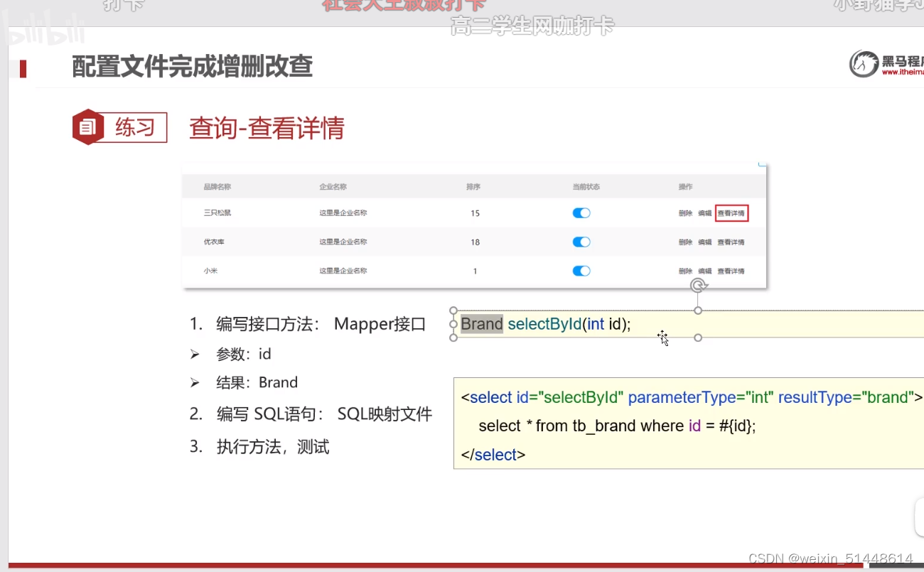Viewport: 924px width, 572px height.
Task: Click the sort value 1 in 小米 row
Action: point(475,271)
